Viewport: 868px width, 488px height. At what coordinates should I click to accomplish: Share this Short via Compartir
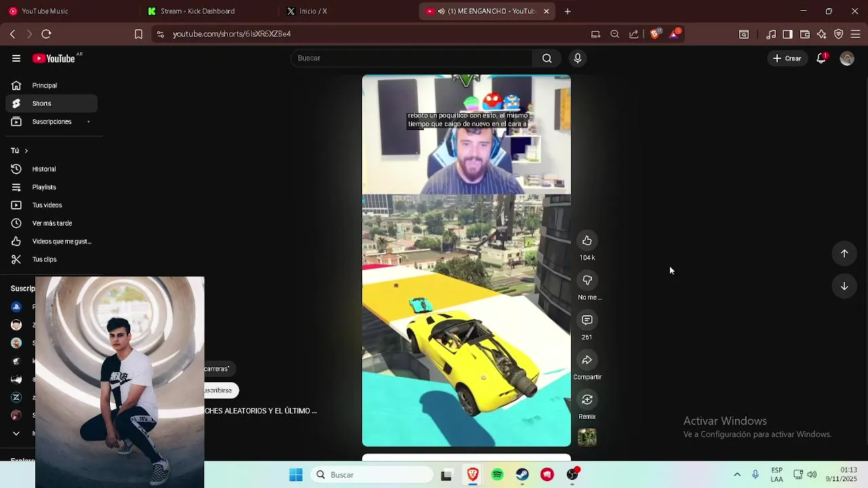point(587,360)
